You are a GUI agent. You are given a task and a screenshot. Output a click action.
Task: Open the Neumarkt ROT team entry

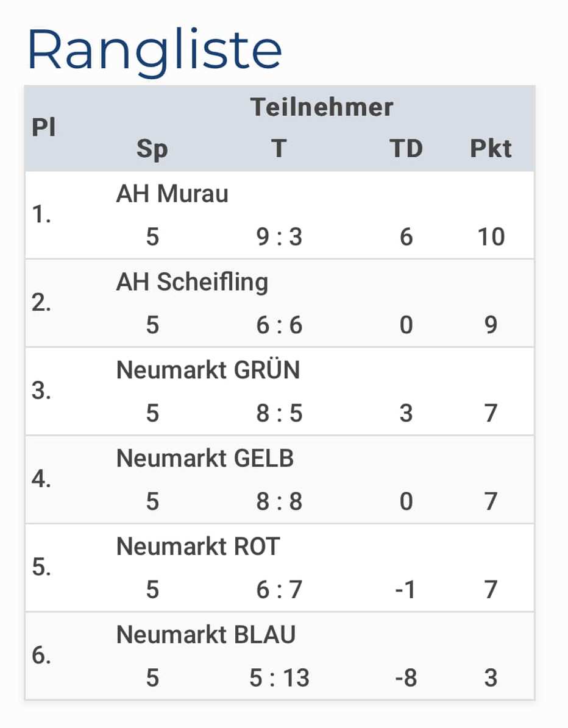(198, 546)
